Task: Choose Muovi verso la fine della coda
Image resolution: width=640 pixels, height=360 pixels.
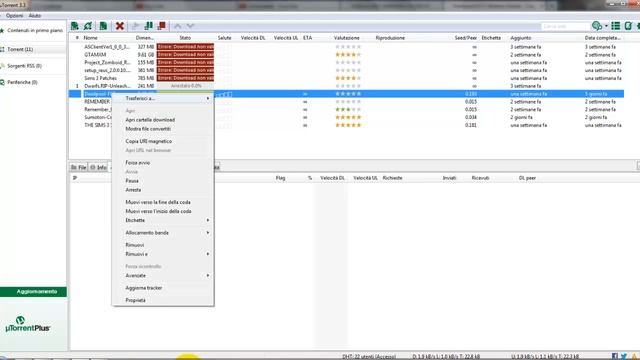Action: point(163,202)
